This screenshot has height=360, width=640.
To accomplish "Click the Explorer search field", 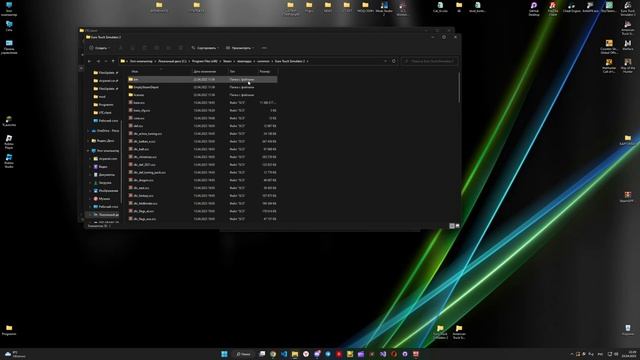I will point(430,61).
